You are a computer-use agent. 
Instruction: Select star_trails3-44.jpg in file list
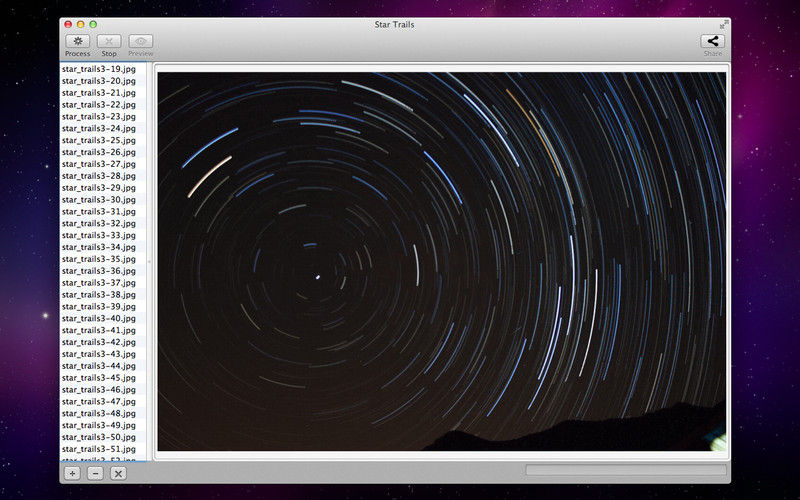(x=103, y=365)
